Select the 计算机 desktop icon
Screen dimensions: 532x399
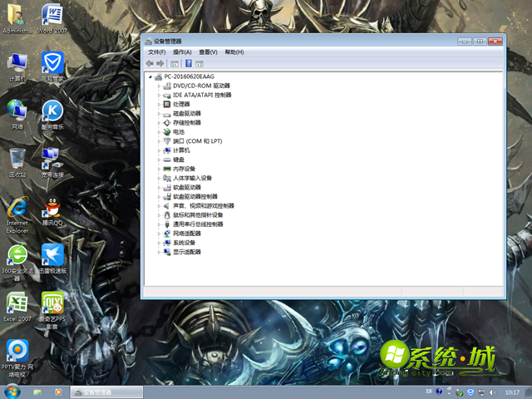pyautogui.click(x=17, y=67)
